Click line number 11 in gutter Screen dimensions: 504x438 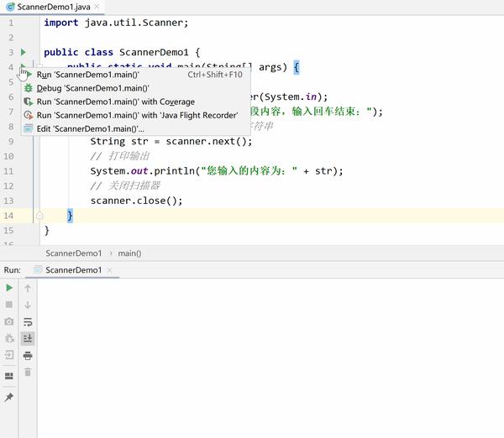coord(8,171)
